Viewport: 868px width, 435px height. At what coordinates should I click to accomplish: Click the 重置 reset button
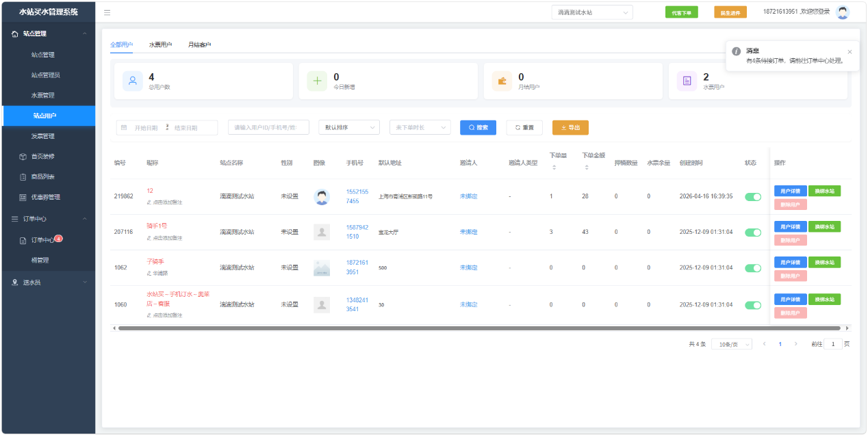[524, 127]
